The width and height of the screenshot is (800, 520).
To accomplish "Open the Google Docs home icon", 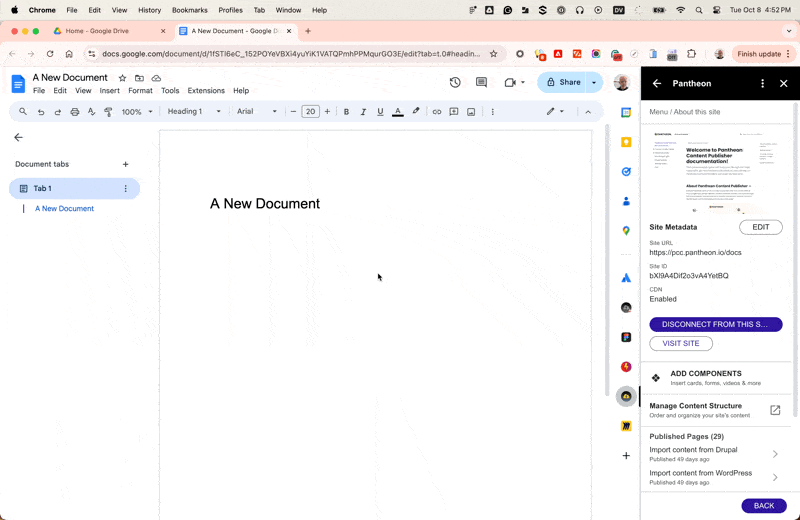I will (x=18, y=84).
